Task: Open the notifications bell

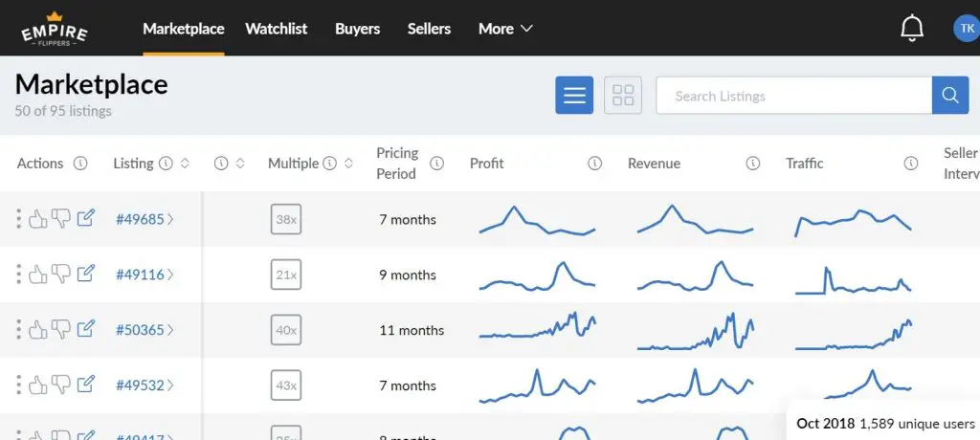Action: click(912, 28)
